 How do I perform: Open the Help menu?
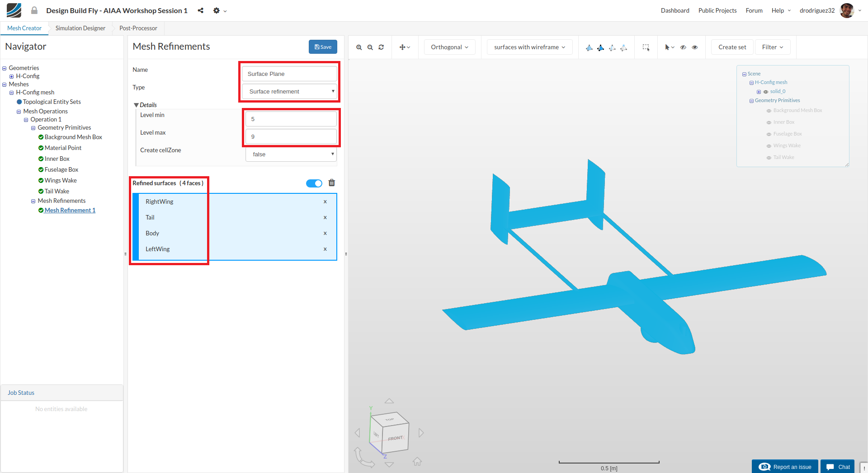[x=781, y=10]
